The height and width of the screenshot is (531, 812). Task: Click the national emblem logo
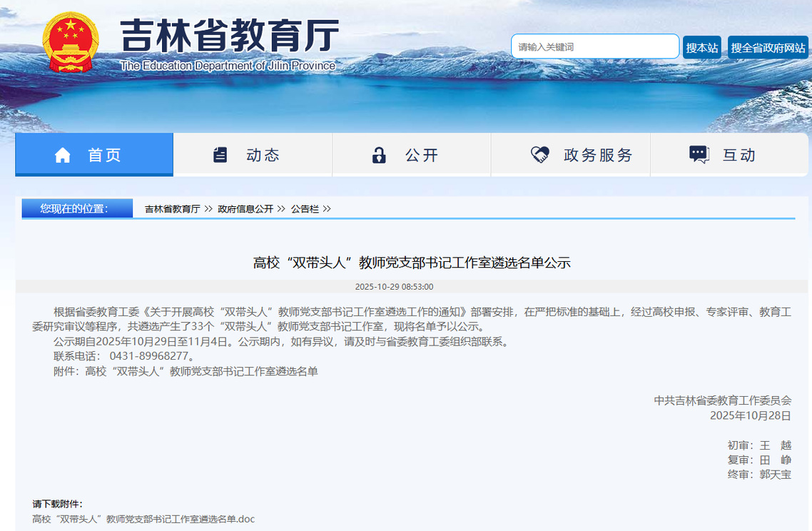pyautogui.click(x=70, y=41)
